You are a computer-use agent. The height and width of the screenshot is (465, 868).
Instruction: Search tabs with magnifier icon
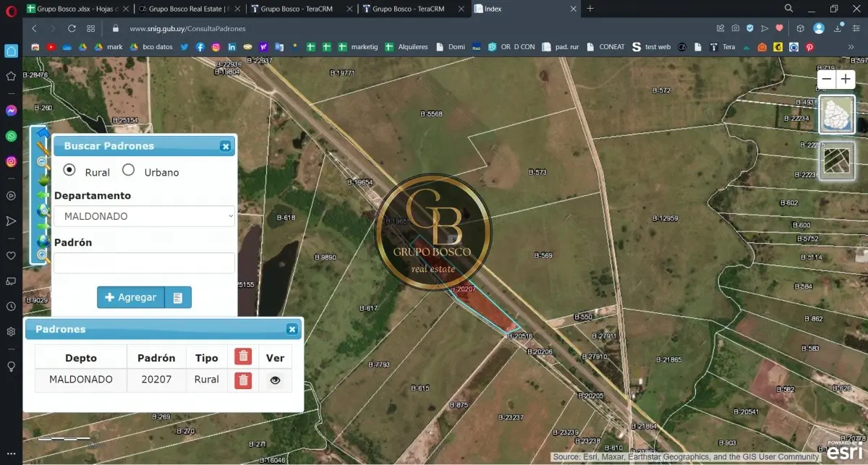[x=789, y=9]
